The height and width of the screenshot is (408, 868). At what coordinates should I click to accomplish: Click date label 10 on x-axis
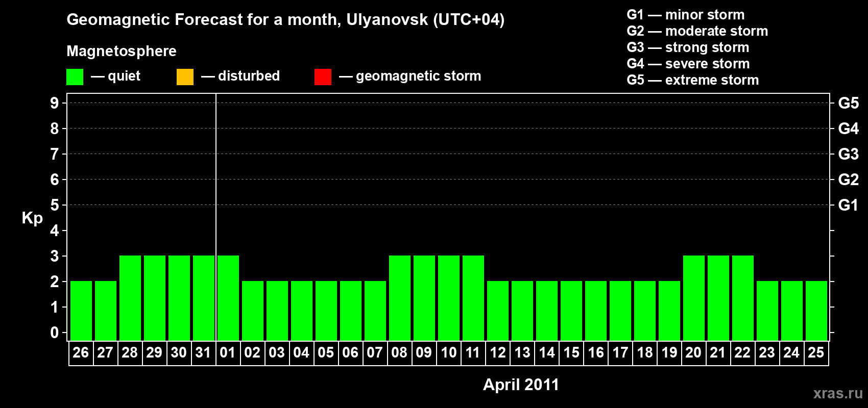coord(448,352)
